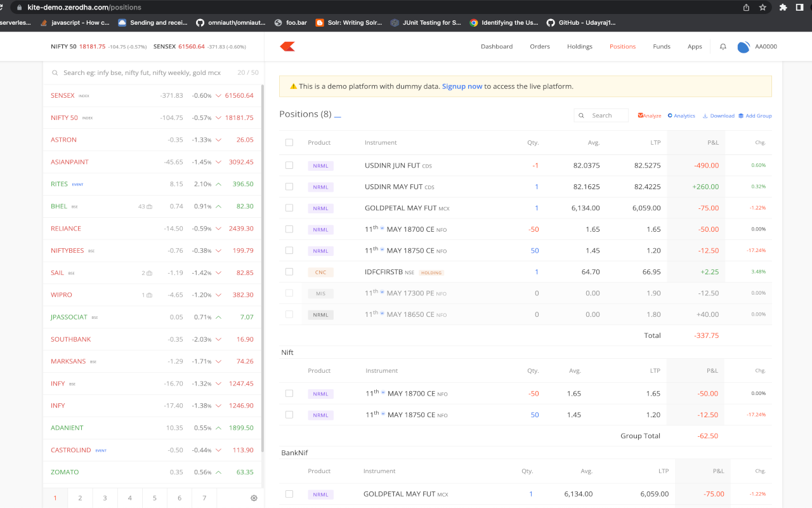Screen dimensions: 812x508
Task: Collapse the Positions (8) toggle dash
Action: tap(337, 116)
